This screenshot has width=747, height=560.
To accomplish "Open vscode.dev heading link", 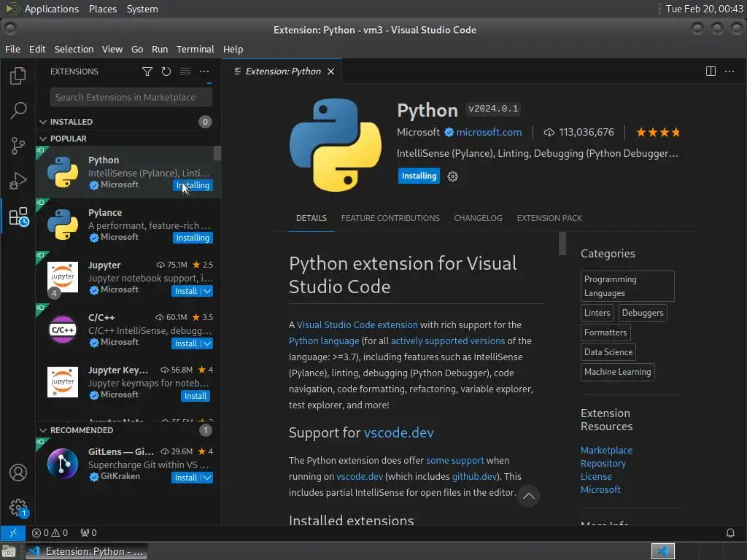I will (399, 432).
